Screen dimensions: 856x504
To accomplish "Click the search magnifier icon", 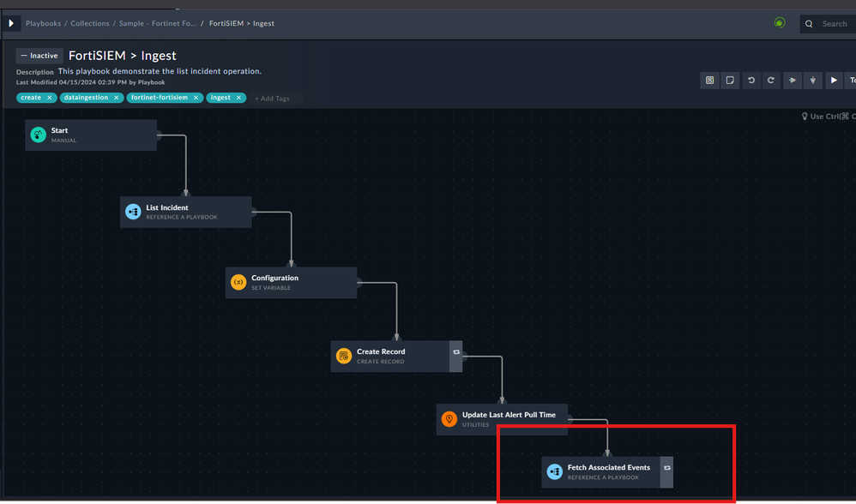I will pyautogui.click(x=809, y=24).
